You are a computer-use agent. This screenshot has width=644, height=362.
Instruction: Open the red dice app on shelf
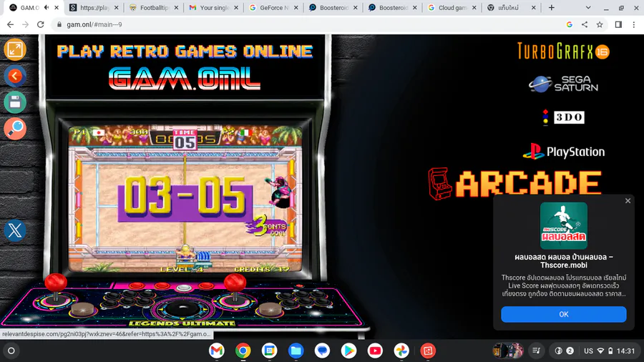(428, 351)
